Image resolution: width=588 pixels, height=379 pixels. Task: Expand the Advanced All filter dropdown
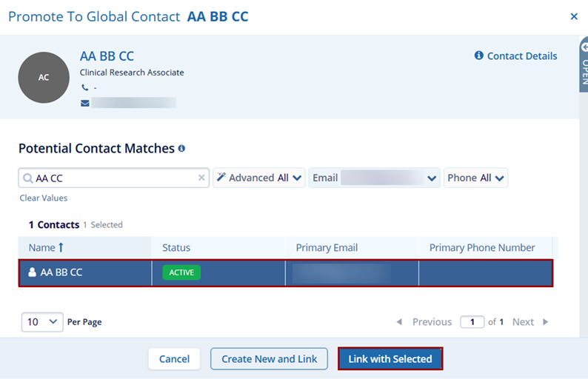tap(259, 178)
